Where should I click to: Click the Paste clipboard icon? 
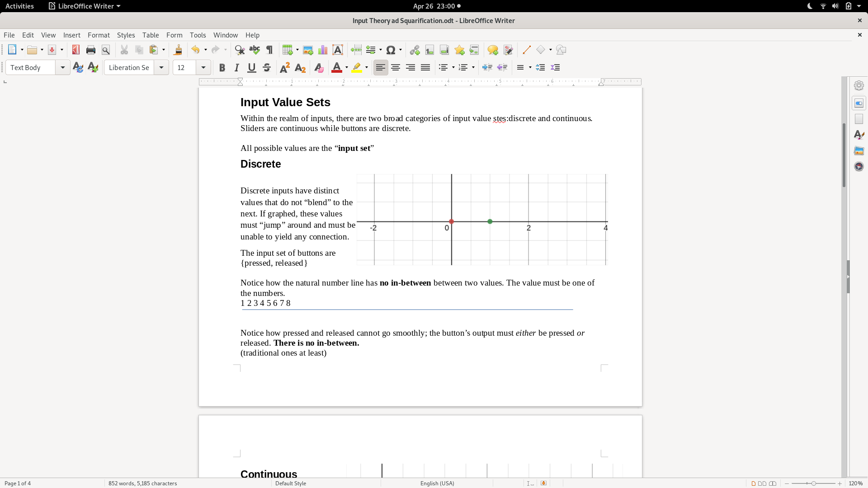[154, 50]
